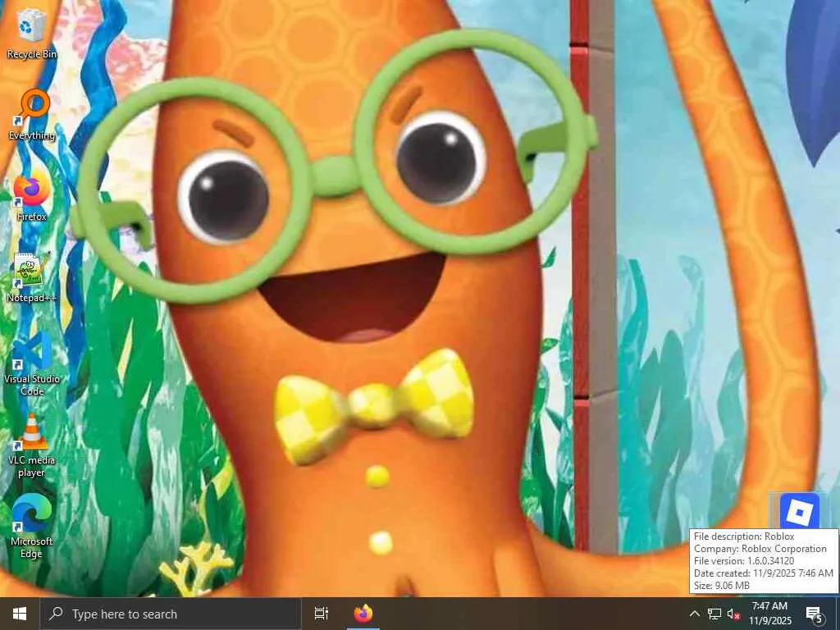
Task: Open Microsoft Edge desktop shortcut
Action: click(x=31, y=527)
